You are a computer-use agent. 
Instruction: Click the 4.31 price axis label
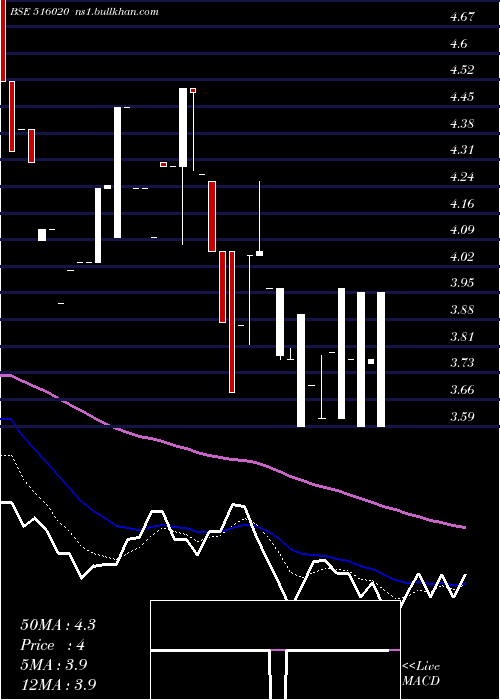coord(462,150)
